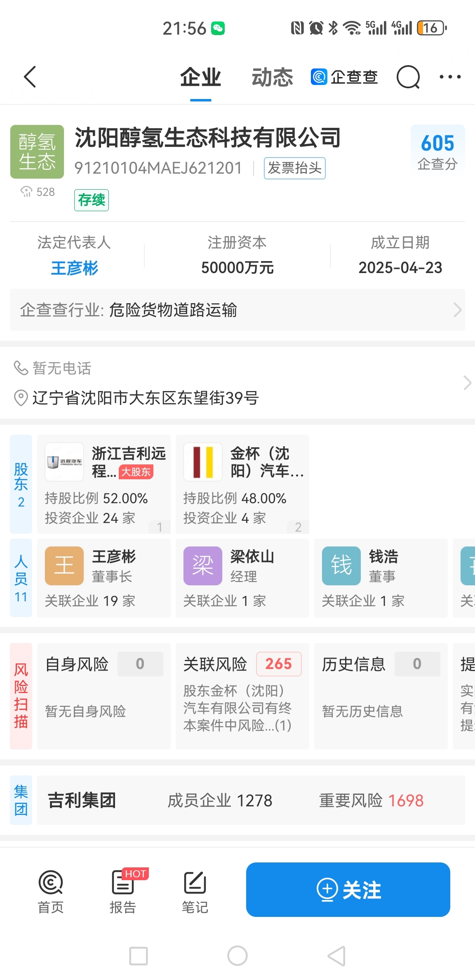Open the three-dot more menu

tap(450, 77)
